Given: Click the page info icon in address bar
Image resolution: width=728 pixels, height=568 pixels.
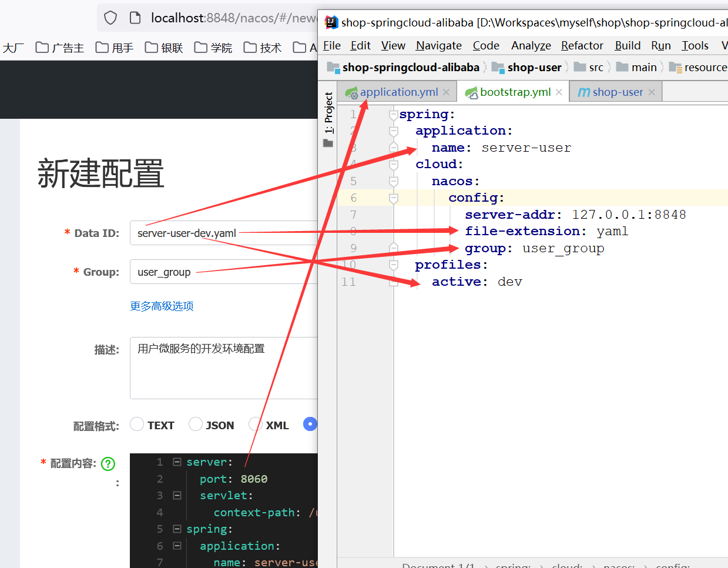Looking at the screenshot, I should 135,18.
